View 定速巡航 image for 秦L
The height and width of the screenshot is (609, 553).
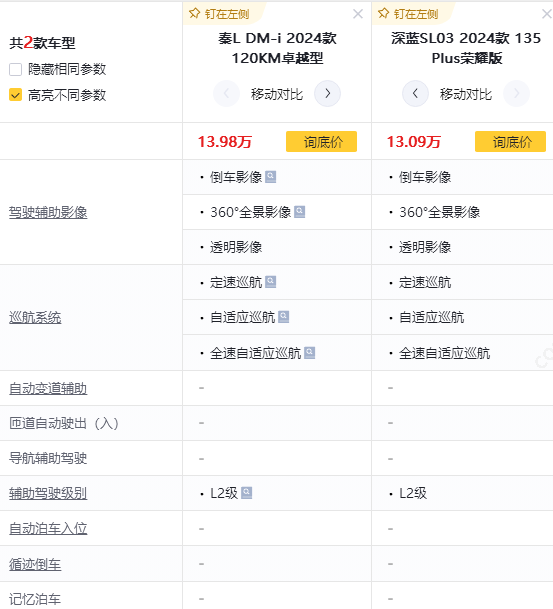coord(271,282)
